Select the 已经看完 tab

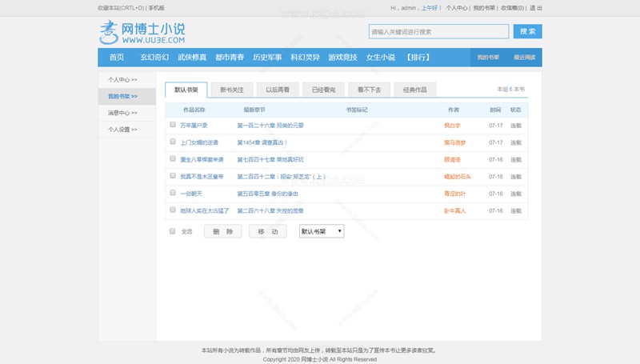[323, 90]
